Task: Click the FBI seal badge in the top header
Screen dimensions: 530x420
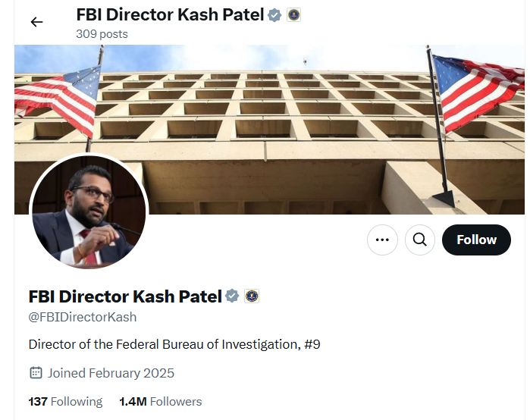Action: pyautogui.click(x=293, y=14)
